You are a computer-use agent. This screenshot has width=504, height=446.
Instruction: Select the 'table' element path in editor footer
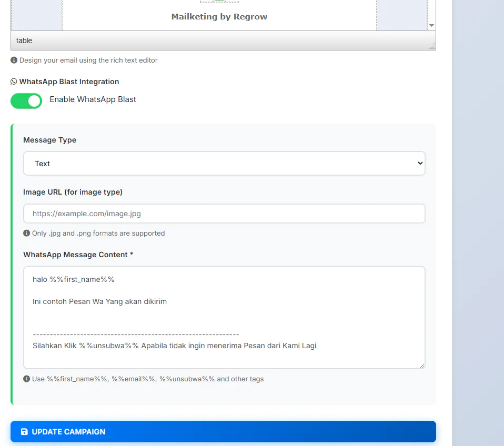click(24, 40)
